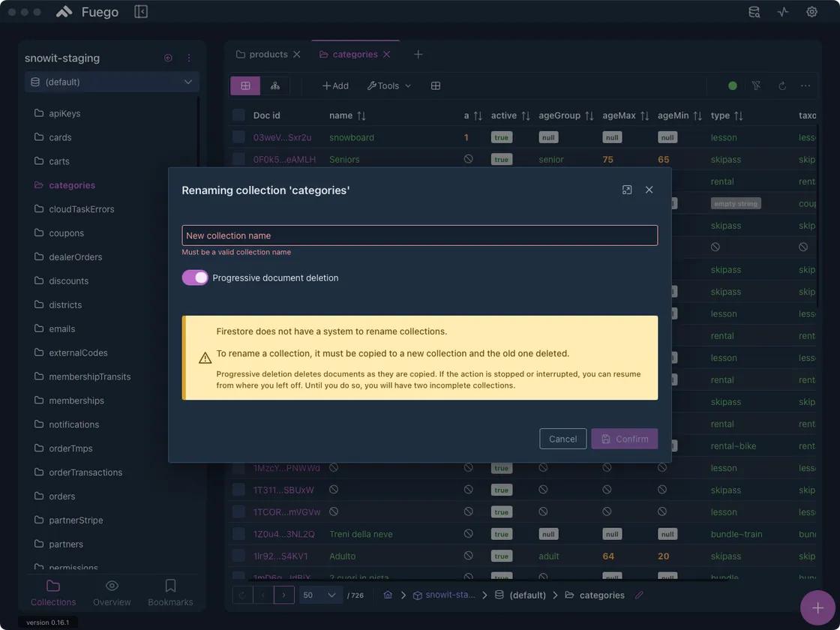Sort by ageGroup column arrows

589,115
